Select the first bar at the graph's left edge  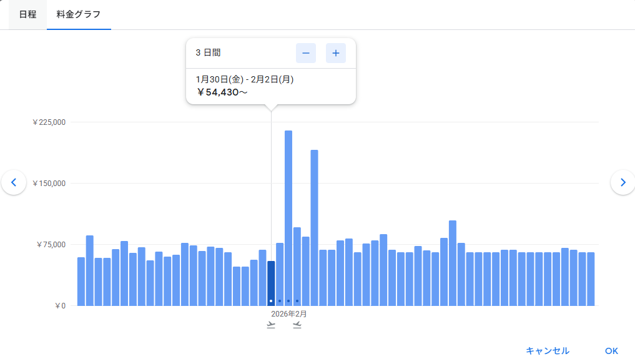81,281
